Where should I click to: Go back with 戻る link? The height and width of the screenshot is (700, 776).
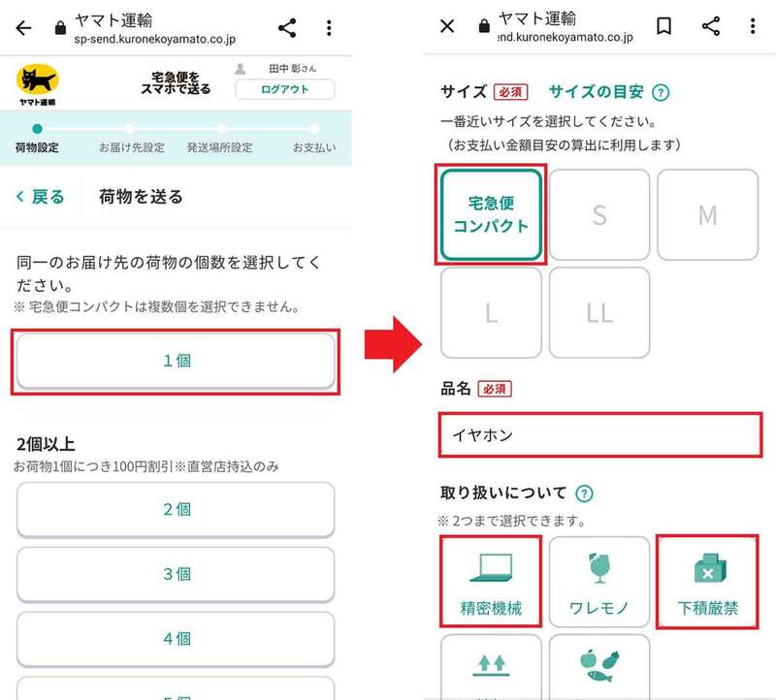41,197
